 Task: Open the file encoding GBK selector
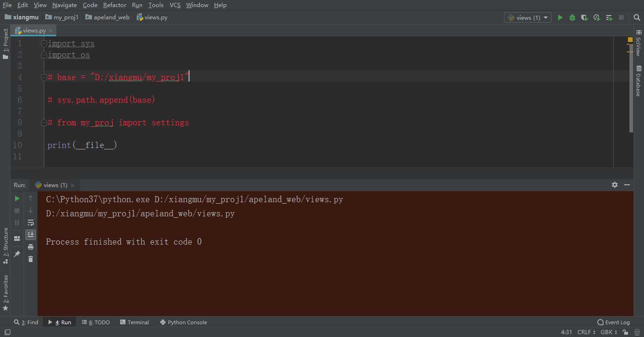click(609, 332)
